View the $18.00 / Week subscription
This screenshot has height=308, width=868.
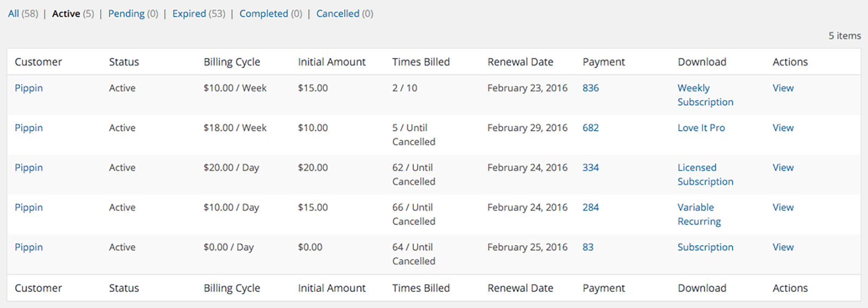point(783,128)
